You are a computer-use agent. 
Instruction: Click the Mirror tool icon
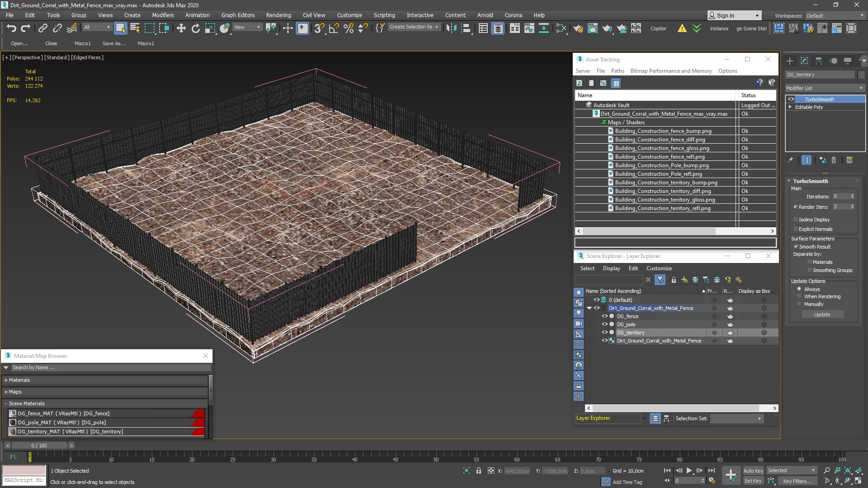tap(451, 28)
